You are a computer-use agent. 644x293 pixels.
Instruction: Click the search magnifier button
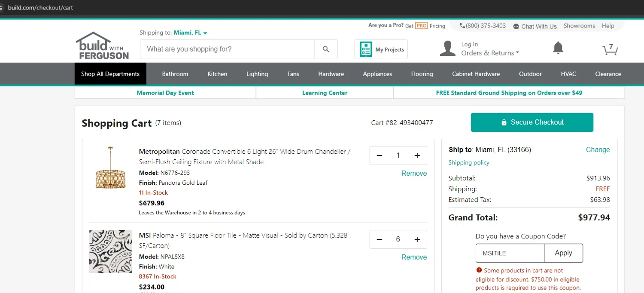tap(326, 49)
